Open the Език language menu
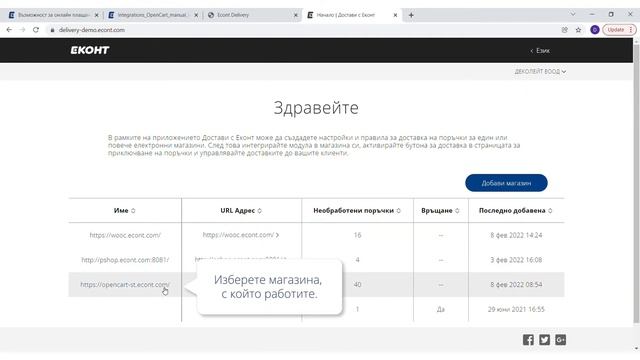Image resolution: width=640 pixels, height=360 pixels. click(540, 51)
